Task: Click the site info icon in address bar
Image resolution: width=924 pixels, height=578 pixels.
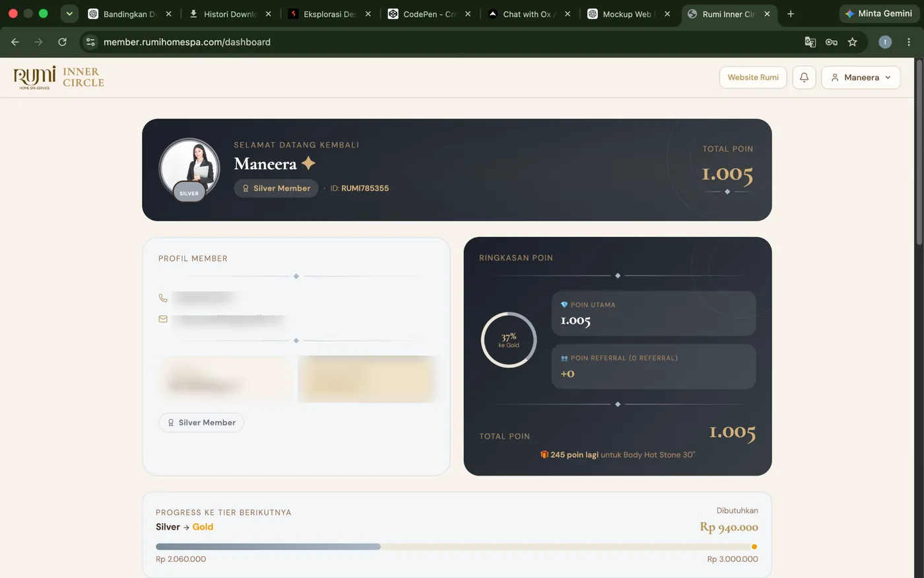Action: pos(90,42)
